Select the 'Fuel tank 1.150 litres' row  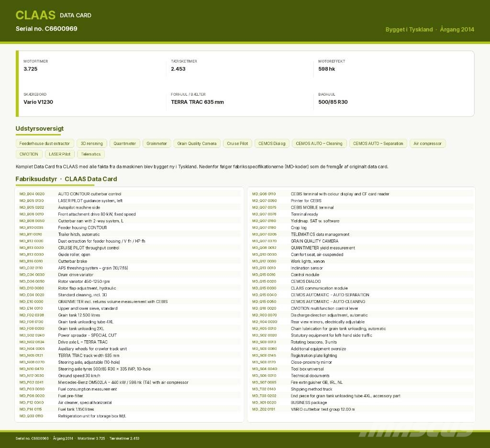coord(129,409)
